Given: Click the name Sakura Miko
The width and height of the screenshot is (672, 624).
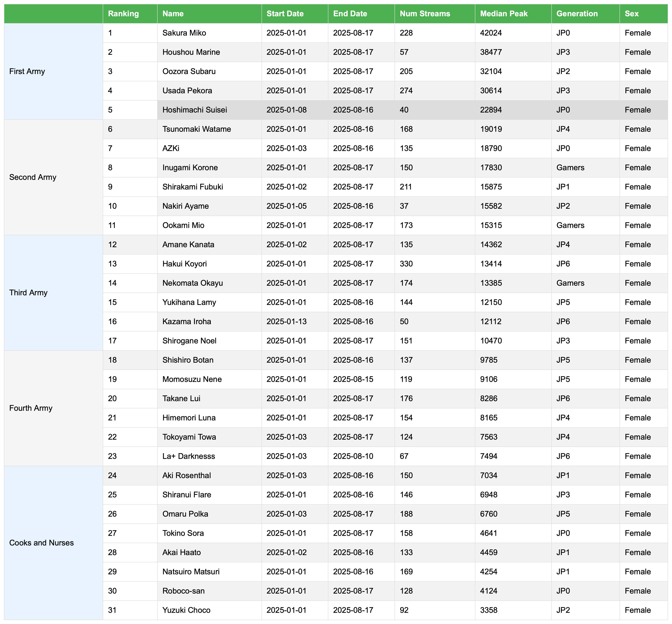Looking at the screenshot, I should click(184, 33).
